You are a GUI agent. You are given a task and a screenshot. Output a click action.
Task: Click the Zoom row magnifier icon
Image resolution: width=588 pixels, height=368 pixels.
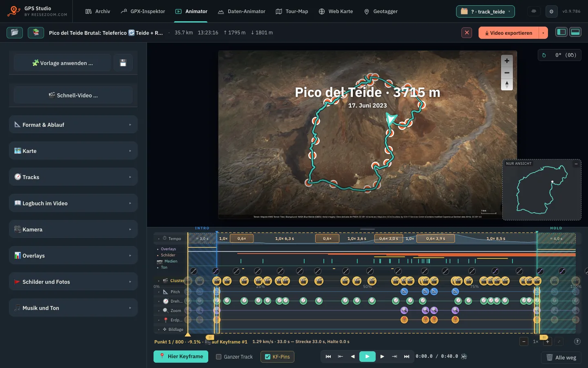(x=165, y=310)
